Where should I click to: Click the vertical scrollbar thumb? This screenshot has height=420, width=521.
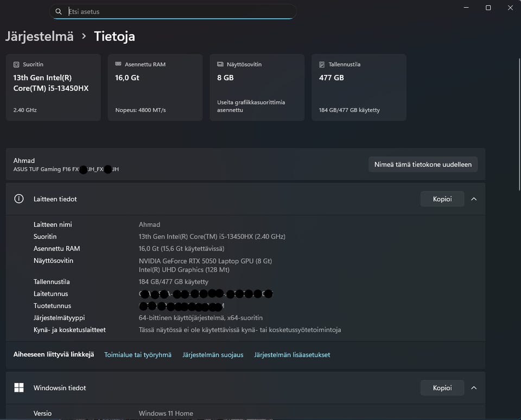519,125
